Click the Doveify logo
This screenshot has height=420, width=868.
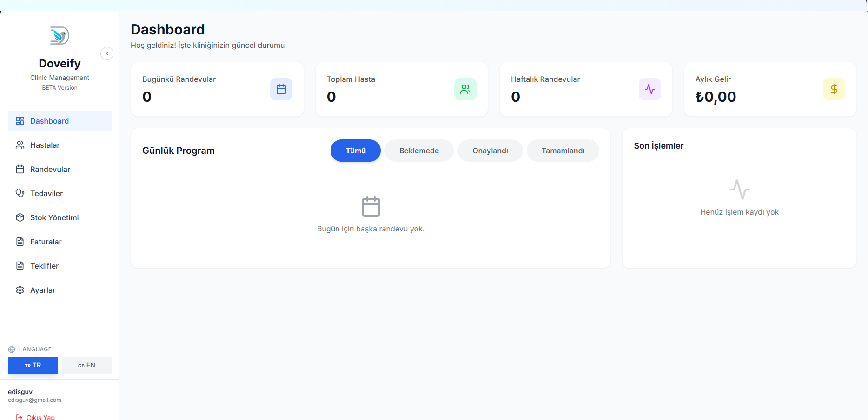59,35
